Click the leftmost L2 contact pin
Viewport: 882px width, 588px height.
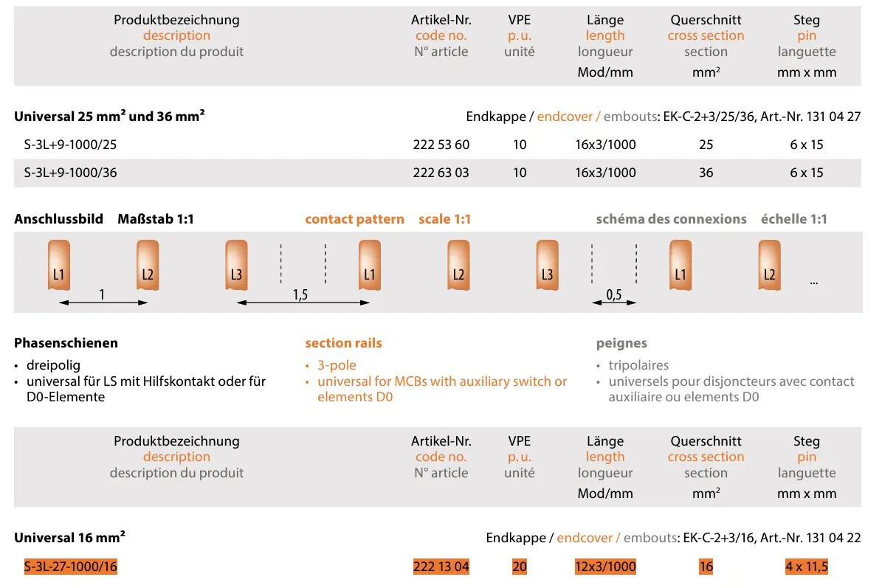coord(148,266)
